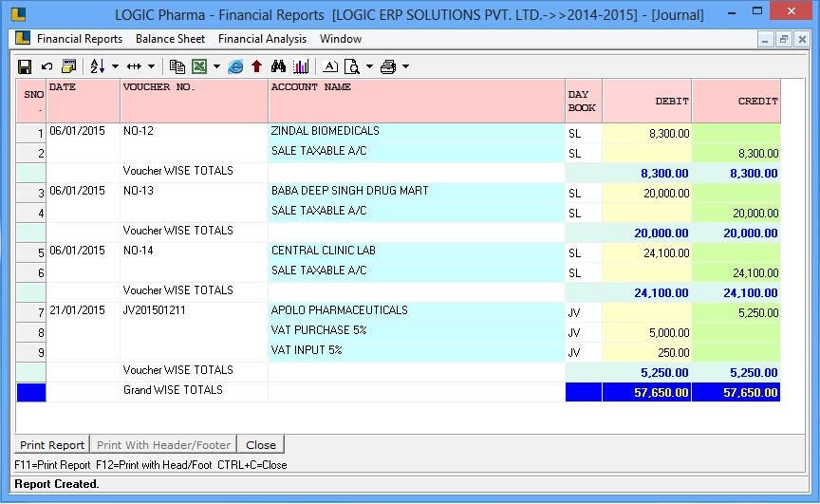Viewport: 820px width, 504px height.
Task: Open the Financial Analysis menu
Action: 262,39
